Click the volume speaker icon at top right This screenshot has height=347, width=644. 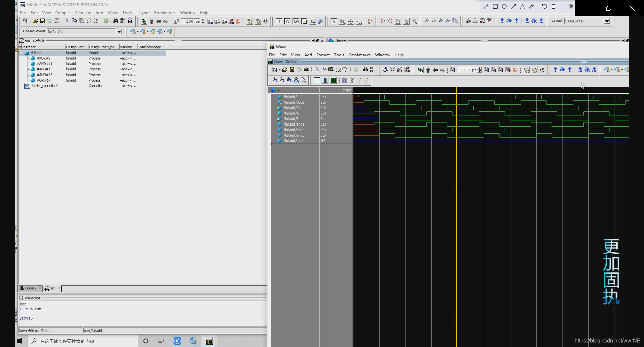pyautogui.click(x=570, y=6)
